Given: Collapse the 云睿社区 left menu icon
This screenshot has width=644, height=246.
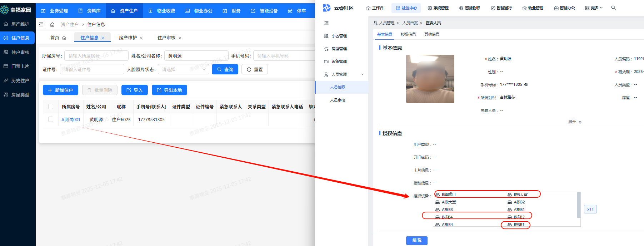Looking at the screenshot, I should (x=326, y=23).
